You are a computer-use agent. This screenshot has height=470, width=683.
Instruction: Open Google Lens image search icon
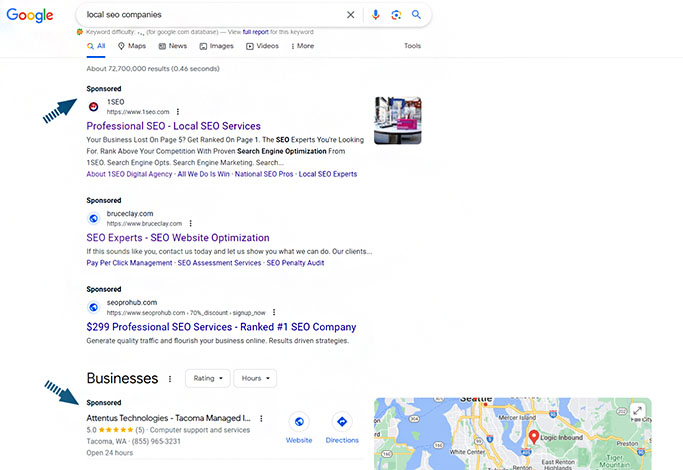[396, 15]
